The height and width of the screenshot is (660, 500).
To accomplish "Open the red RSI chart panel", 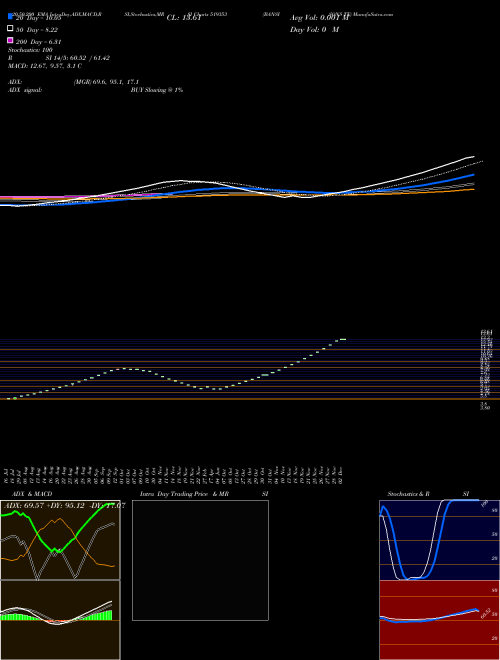I will pos(439,620).
